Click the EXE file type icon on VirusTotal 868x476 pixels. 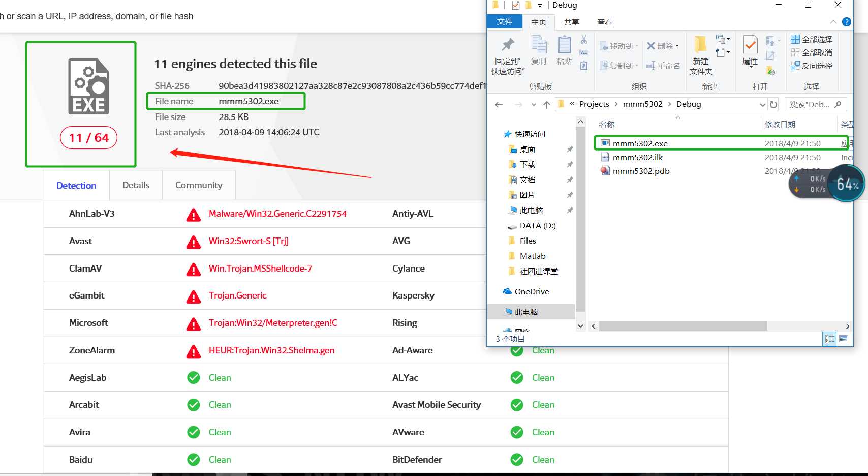click(x=89, y=86)
